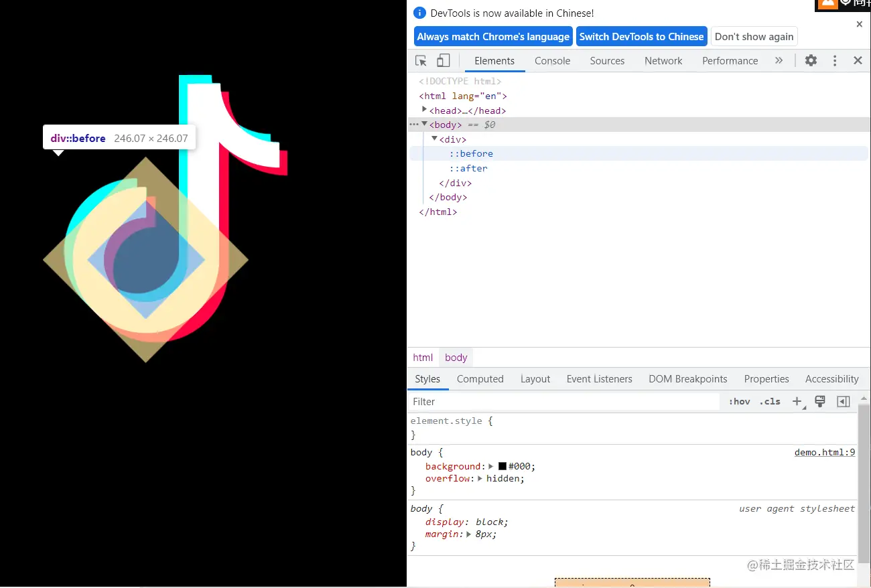The height and width of the screenshot is (588, 871).
Task: Click html in the breadcrumb bar
Action: 423,358
